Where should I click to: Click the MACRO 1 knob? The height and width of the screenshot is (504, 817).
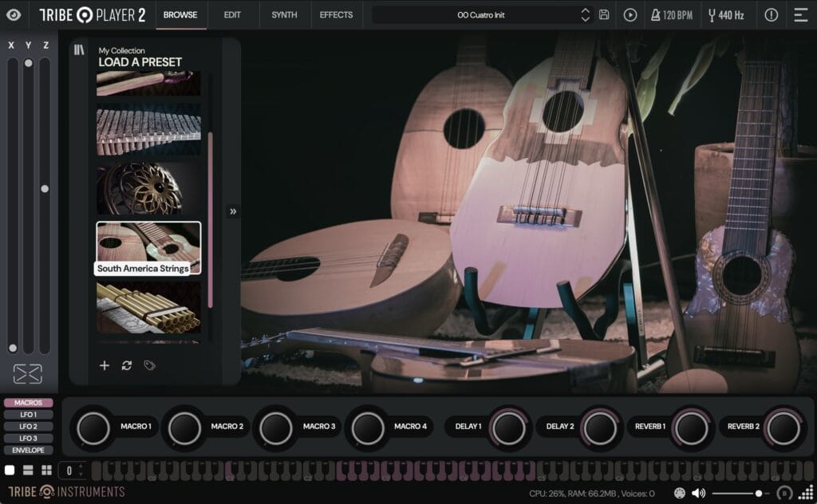point(93,428)
